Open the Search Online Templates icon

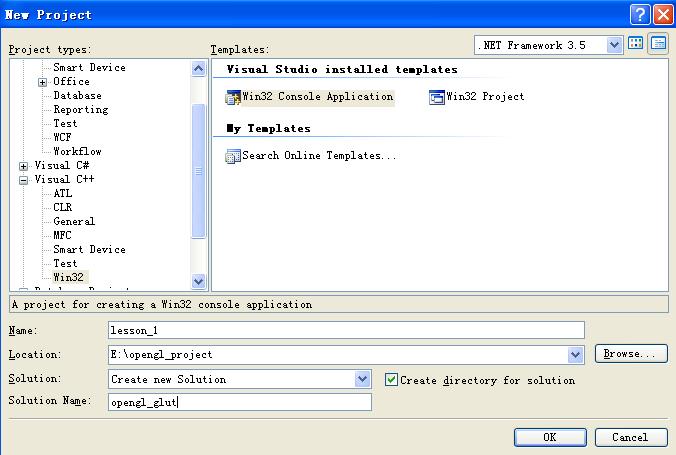[x=233, y=156]
